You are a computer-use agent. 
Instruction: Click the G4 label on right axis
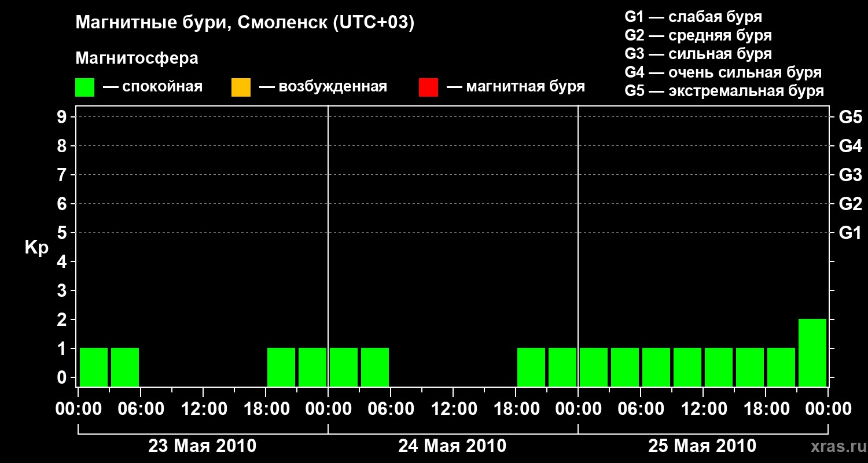(851, 146)
